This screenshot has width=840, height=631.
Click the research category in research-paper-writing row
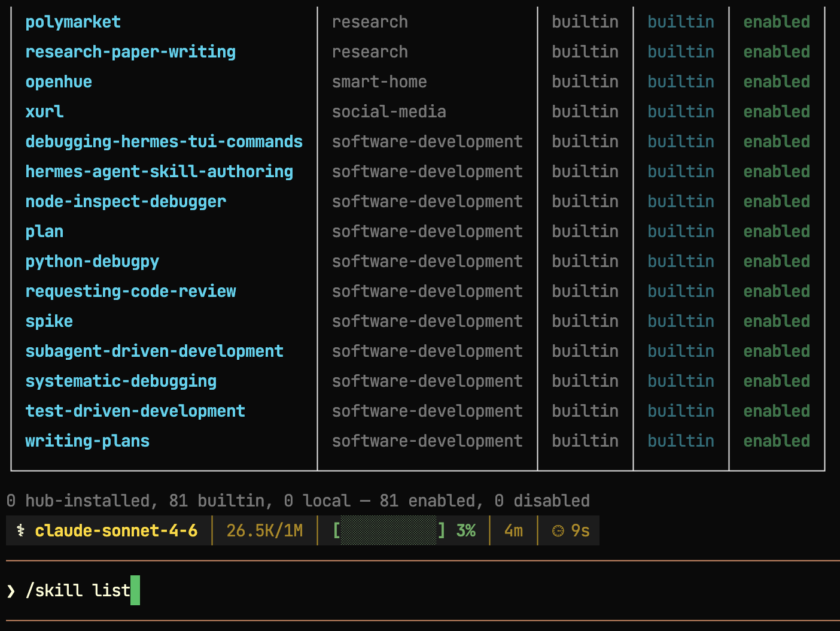[x=370, y=52]
